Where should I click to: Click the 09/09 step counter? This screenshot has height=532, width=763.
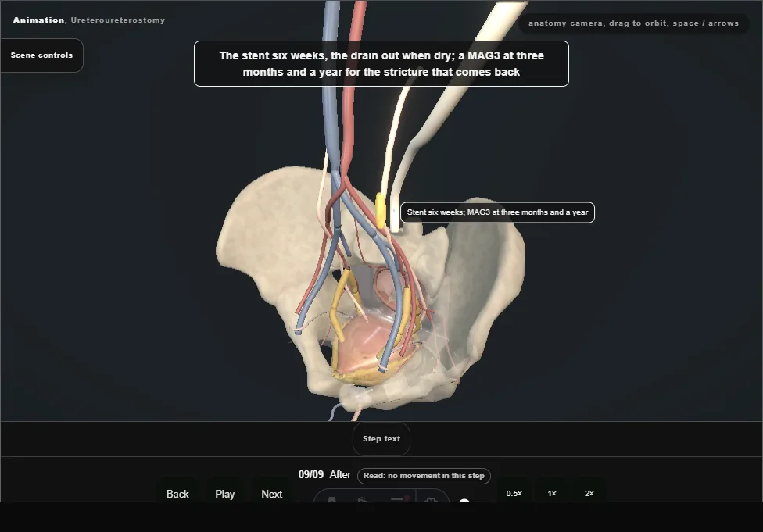click(x=311, y=475)
